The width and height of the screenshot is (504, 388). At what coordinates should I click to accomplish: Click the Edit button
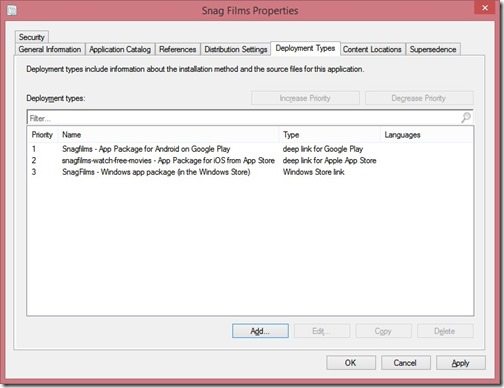[x=322, y=331]
